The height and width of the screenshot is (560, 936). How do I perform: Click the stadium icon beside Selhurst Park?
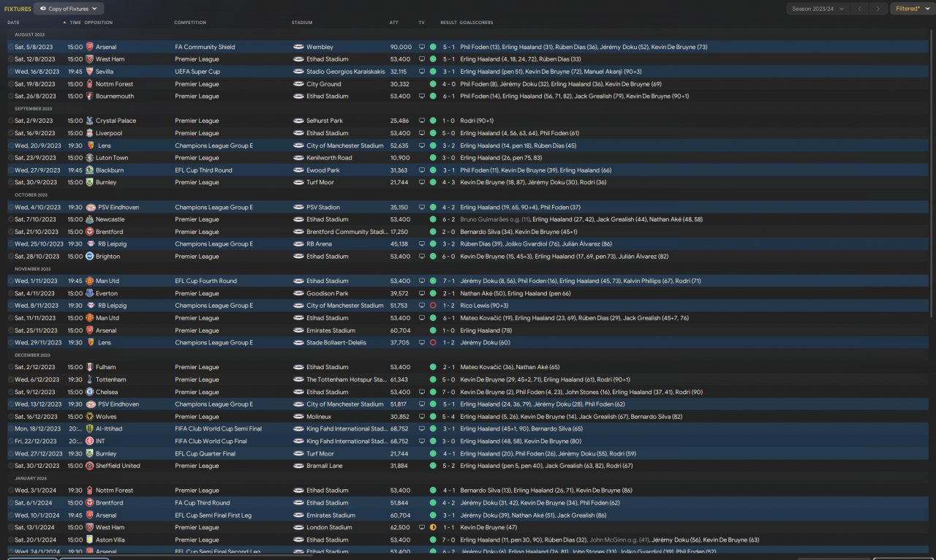(x=298, y=121)
